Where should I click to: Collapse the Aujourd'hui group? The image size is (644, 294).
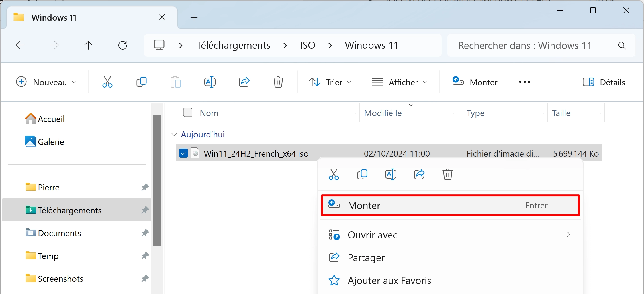pos(174,135)
